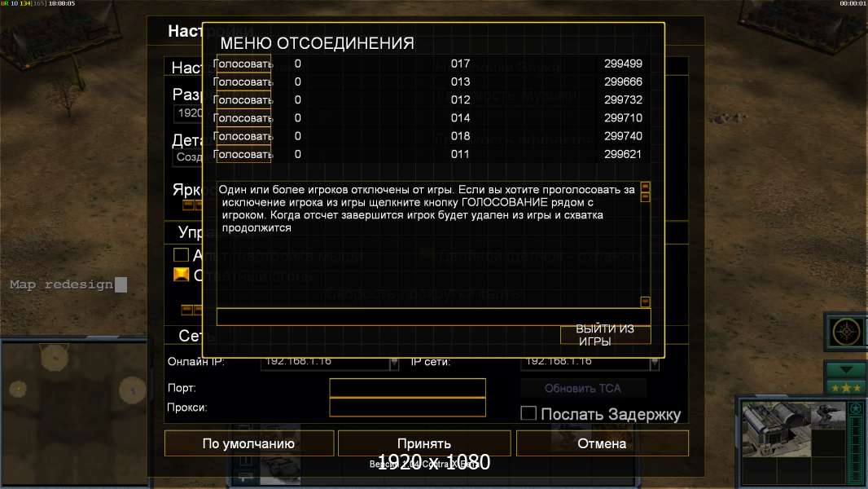Click the Прокси input field
Image resolution: width=868 pixels, height=489 pixels.
[407, 407]
